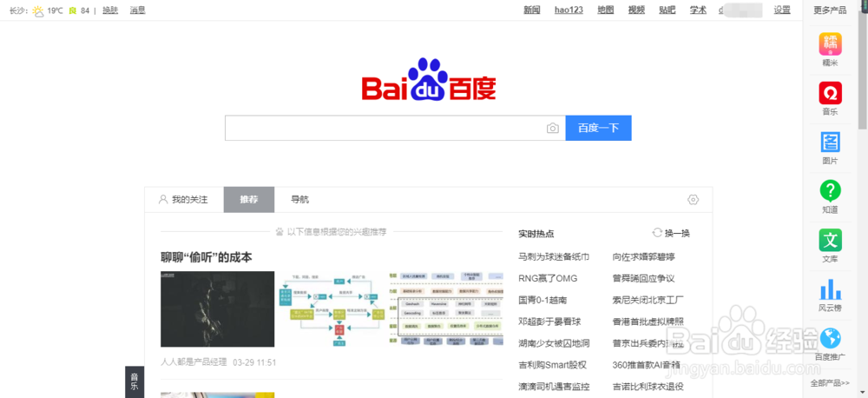Image resolution: width=868 pixels, height=398 pixels.
Task: Click the 实时热点 heading
Action: (x=536, y=234)
